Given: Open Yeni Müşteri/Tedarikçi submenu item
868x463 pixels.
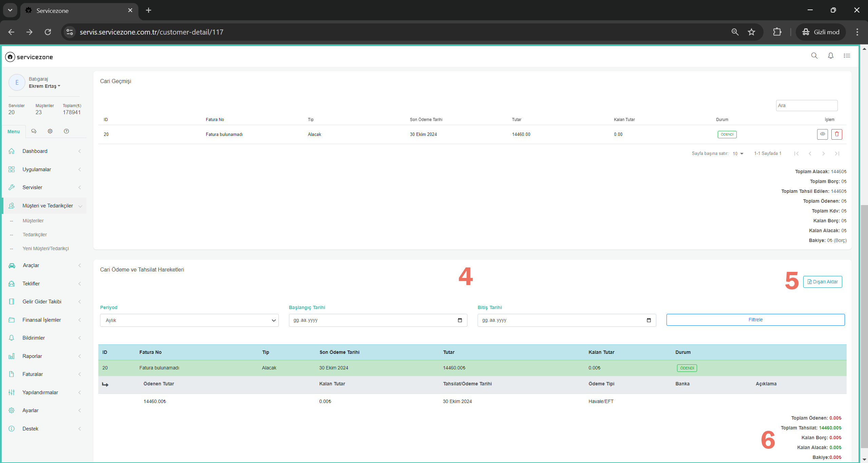Looking at the screenshot, I should click(46, 248).
